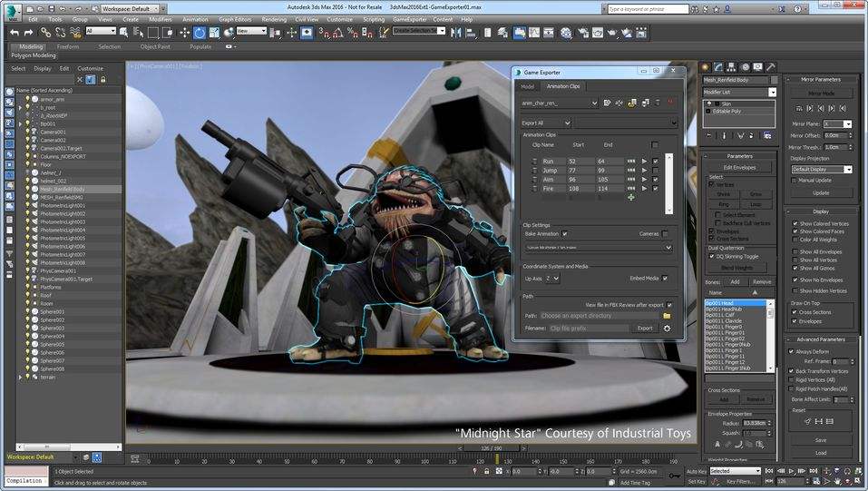Switch to the Animation Clips tab

[562, 86]
